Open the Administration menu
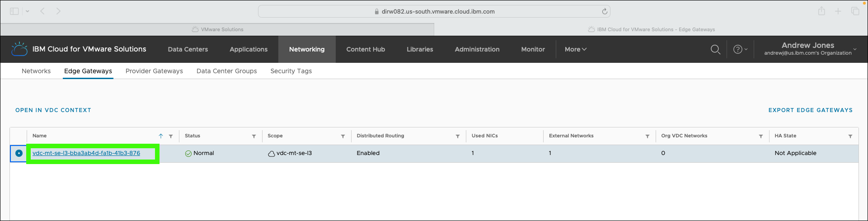 coord(477,49)
